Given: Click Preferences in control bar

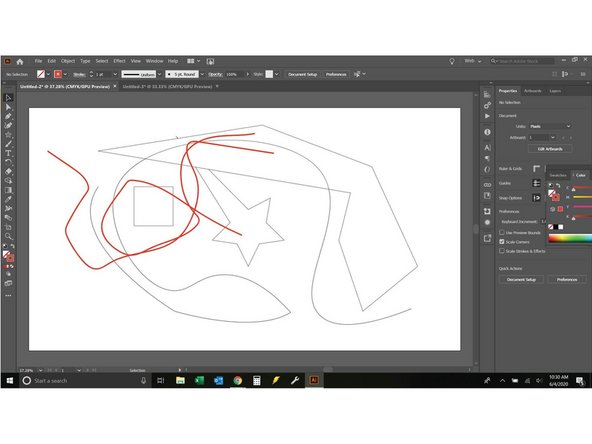Looking at the screenshot, I should [x=336, y=74].
